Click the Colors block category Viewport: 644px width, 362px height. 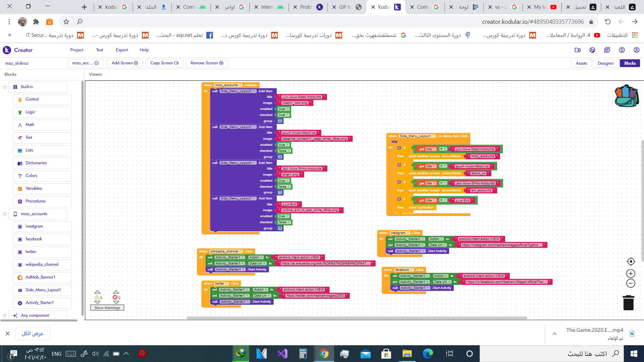(32, 176)
